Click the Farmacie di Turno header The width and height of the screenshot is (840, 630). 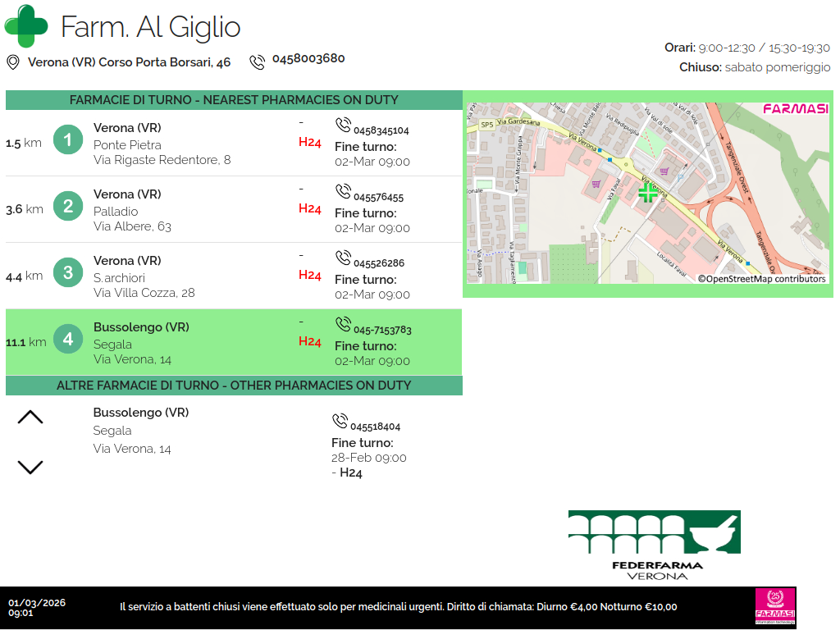click(x=234, y=100)
